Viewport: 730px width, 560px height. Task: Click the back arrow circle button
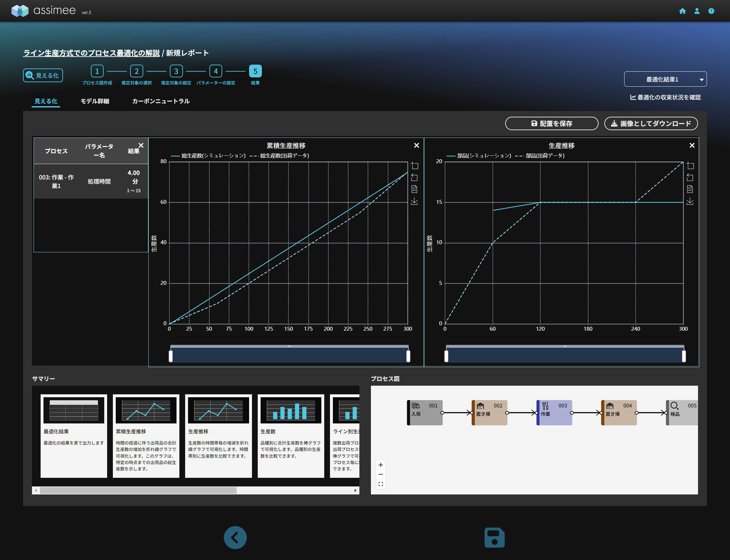(235, 537)
